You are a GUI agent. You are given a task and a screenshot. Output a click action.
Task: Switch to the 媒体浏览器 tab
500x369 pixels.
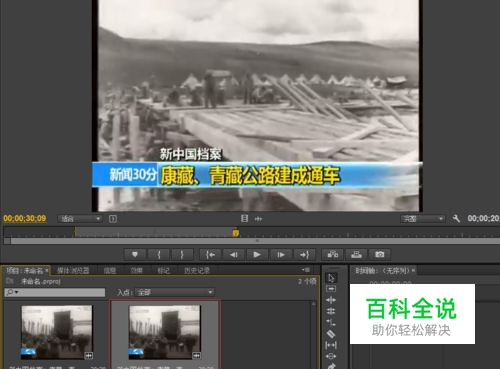tap(73, 270)
